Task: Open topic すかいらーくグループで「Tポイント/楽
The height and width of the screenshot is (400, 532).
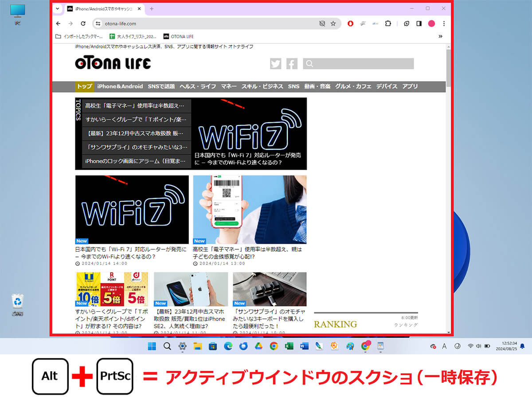Action: 137,120
